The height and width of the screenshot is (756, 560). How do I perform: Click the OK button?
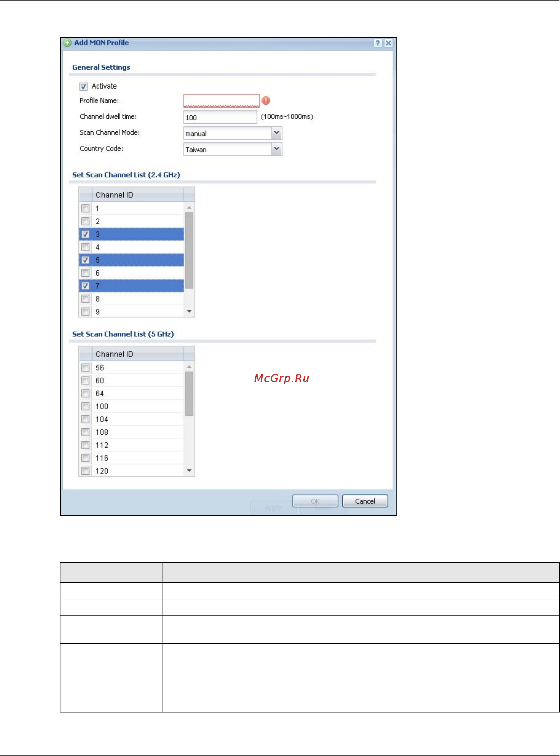pos(315,501)
